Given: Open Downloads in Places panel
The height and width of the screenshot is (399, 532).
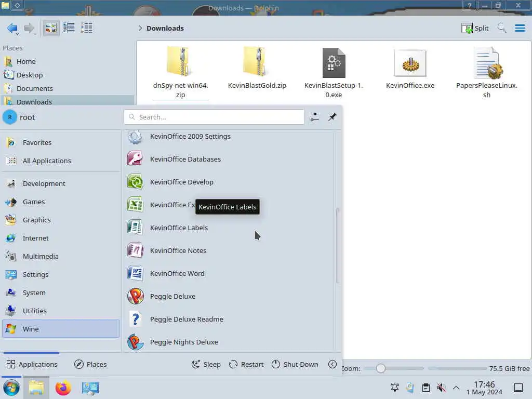Looking at the screenshot, I should tap(67, 100).
